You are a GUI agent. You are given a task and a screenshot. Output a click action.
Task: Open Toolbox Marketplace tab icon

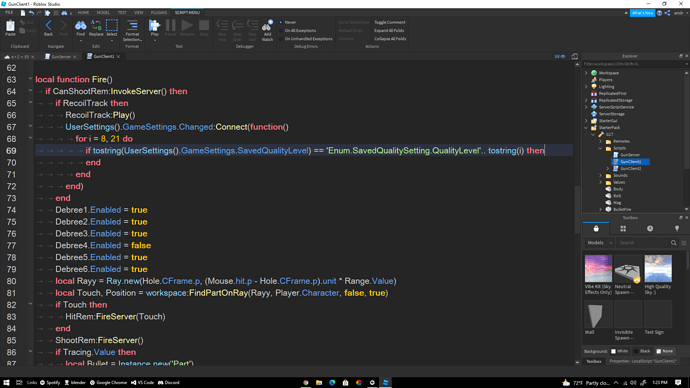point(596,228)
